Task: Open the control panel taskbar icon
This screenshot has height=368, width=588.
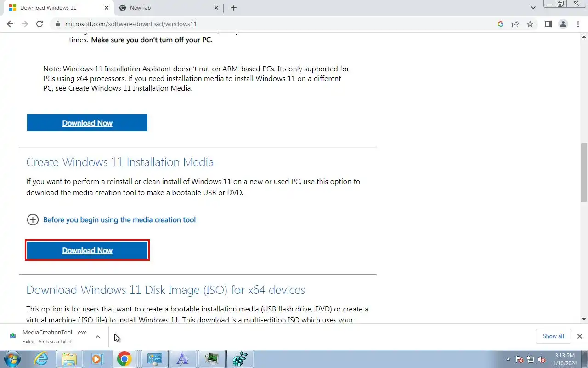Action: pos(155,359)
